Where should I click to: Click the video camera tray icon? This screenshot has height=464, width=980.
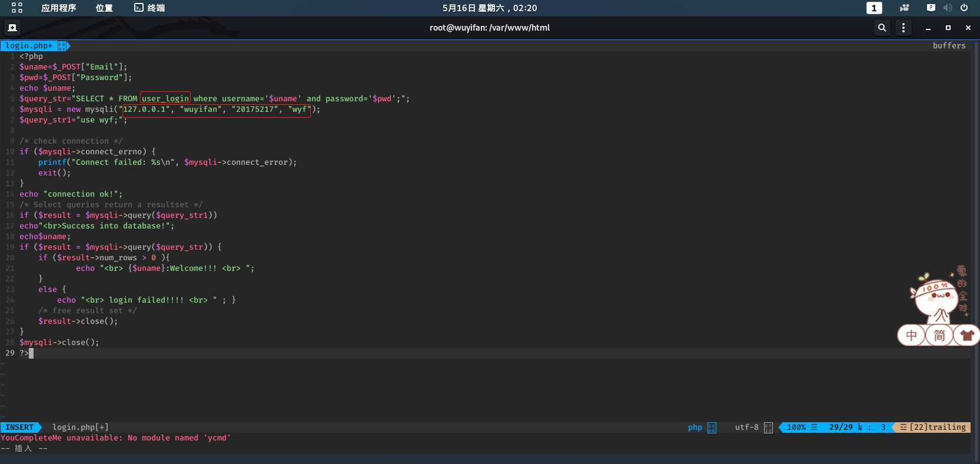(x=905, y=8)
